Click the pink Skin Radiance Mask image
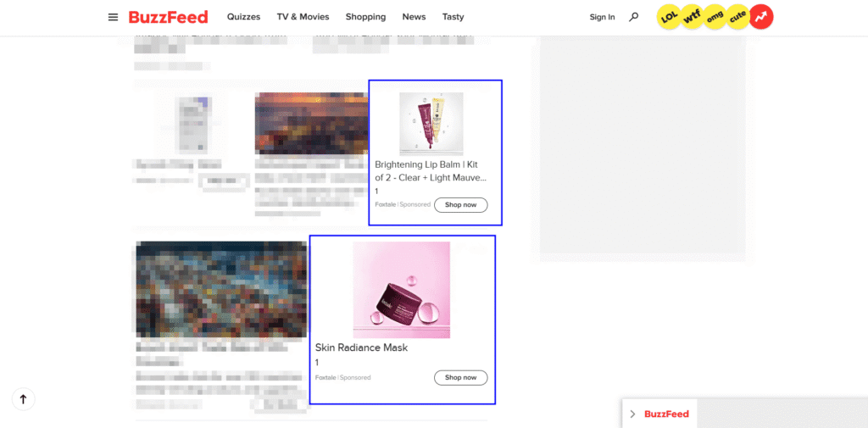Viewport: 868px width, 428px height. 401,290
